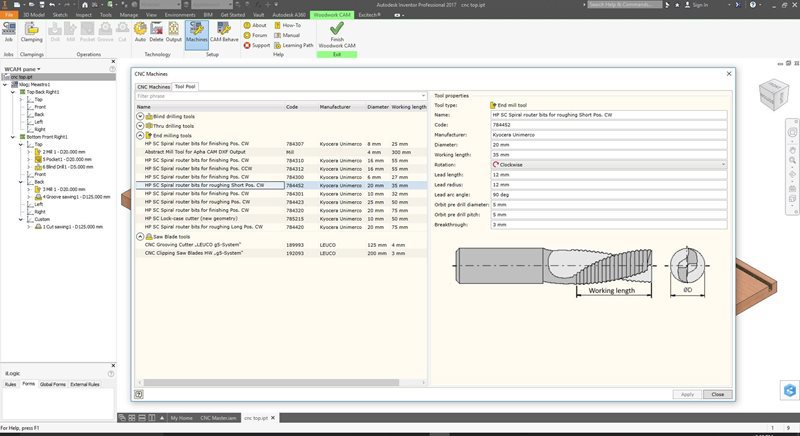This screenshot has width=800, height=436.
Task: Open the Clamping tool
Action: 32,32
